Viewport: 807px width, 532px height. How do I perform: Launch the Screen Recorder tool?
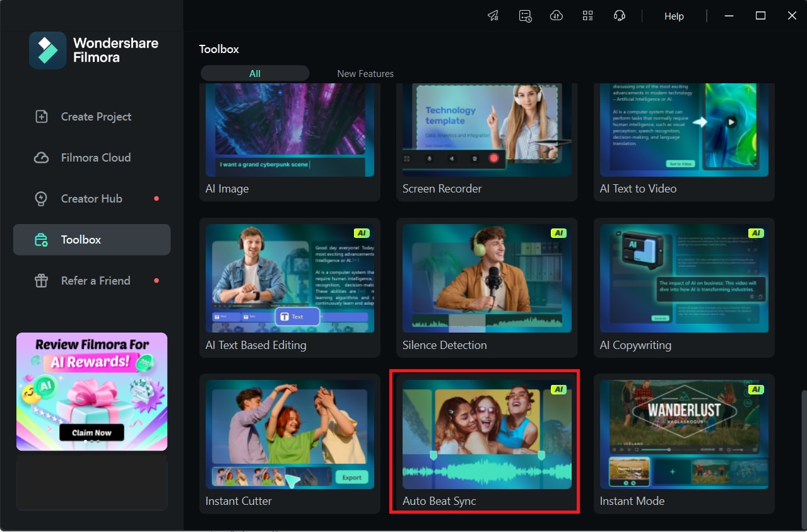click(486, 142)
